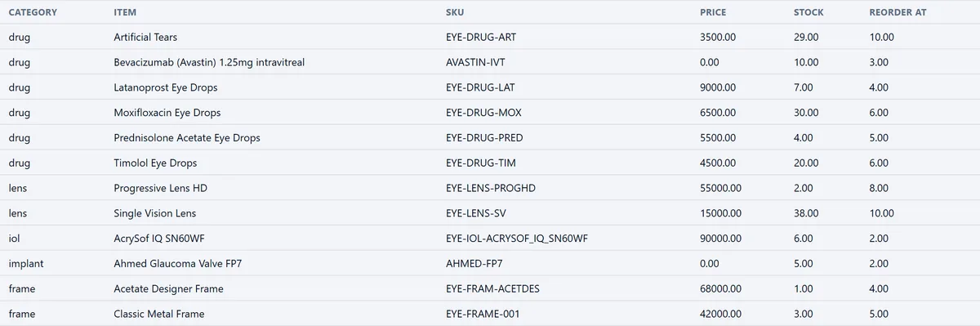Click the REORDER AT column header
The width and height of the screenshot is (980, 326).
(x=898, y=12)
